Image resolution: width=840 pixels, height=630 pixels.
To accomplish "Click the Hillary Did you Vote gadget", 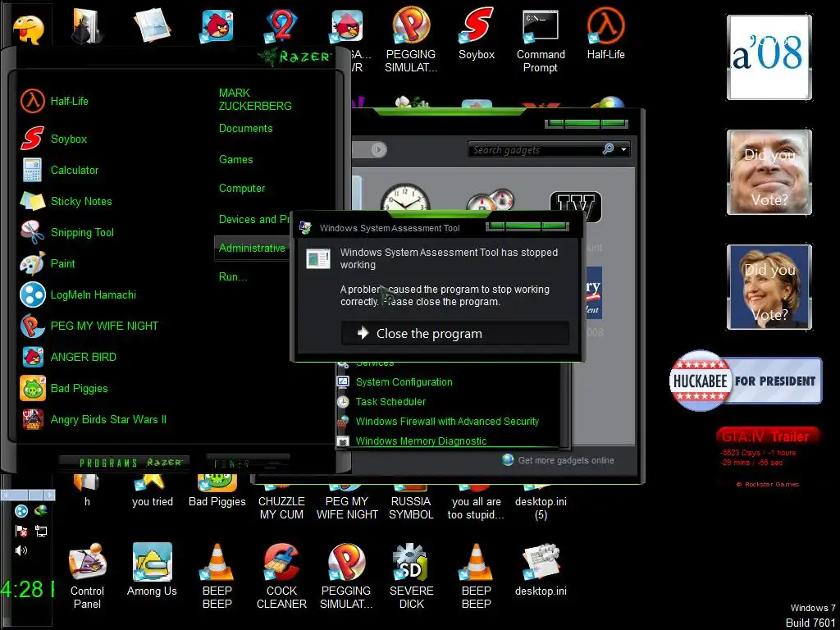I will click(x=769, y=287).
